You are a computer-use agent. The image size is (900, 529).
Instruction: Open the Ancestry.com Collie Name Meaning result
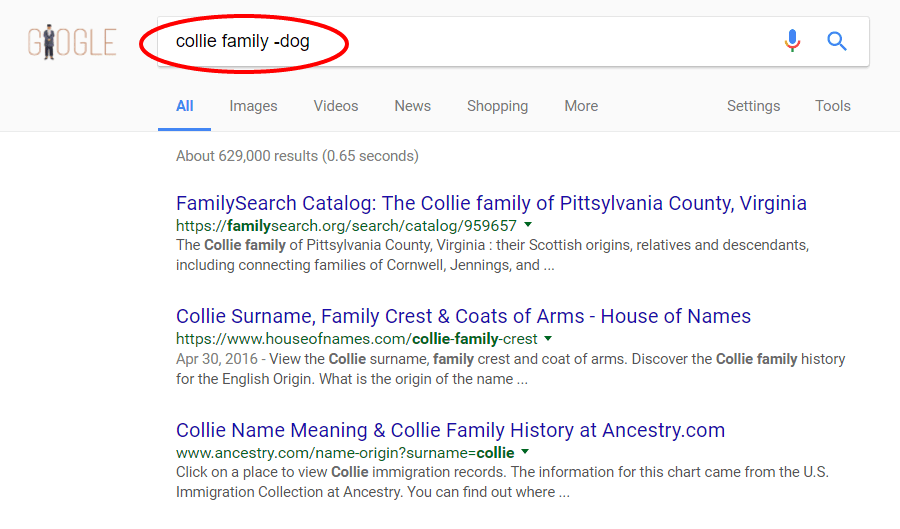point(450,430)
